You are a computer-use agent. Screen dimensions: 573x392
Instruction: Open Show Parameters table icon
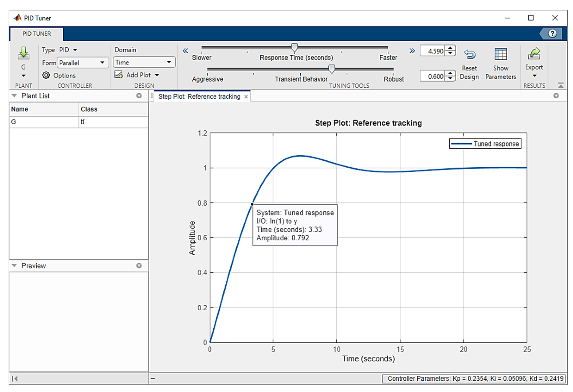coord(501,54)
